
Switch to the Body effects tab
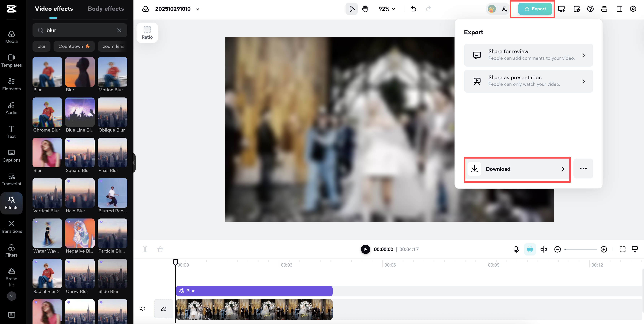coord(106,8)
